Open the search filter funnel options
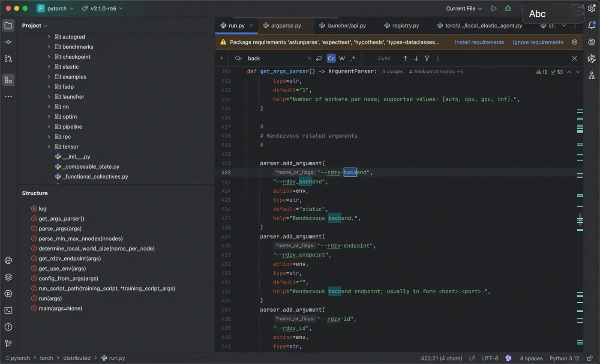This screenshot has height=364, width=600. click(427, 58)
